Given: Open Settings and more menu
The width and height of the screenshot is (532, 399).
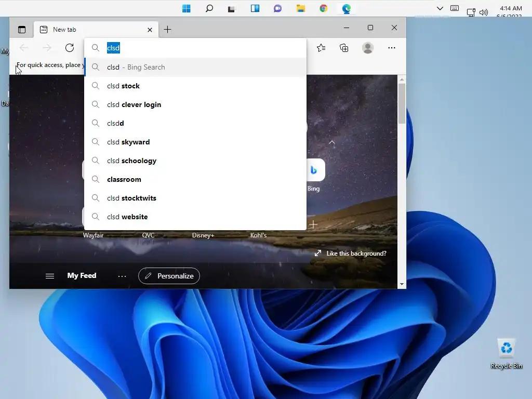Looking at the screenshot, I should point(392,48).
